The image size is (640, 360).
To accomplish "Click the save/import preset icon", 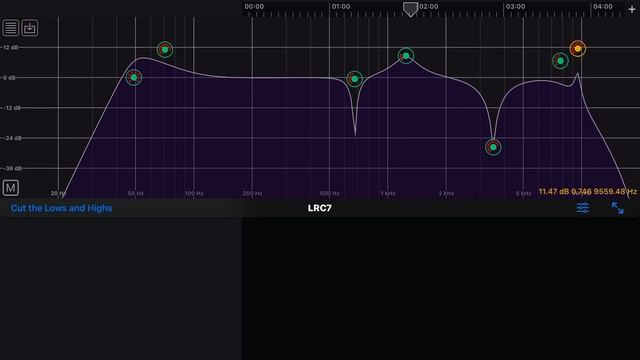I will click(x=30, y=28).
